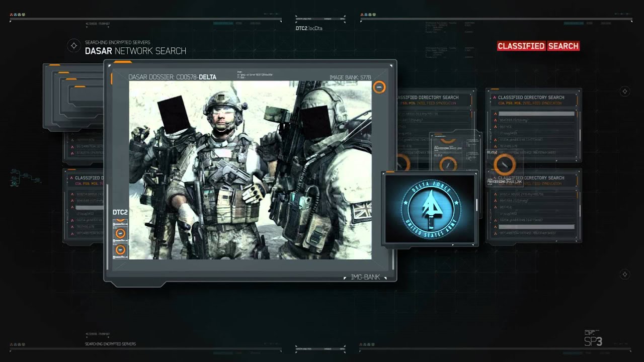Viewport: 644px width, 362px height.
Task: Click the soldiers photo in DASAR dossier
Action: coord(250,170)
